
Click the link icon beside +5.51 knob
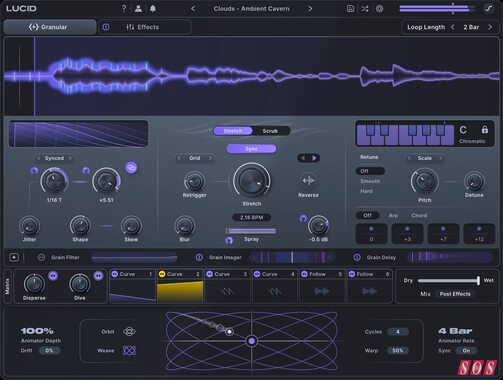[131, 168]
